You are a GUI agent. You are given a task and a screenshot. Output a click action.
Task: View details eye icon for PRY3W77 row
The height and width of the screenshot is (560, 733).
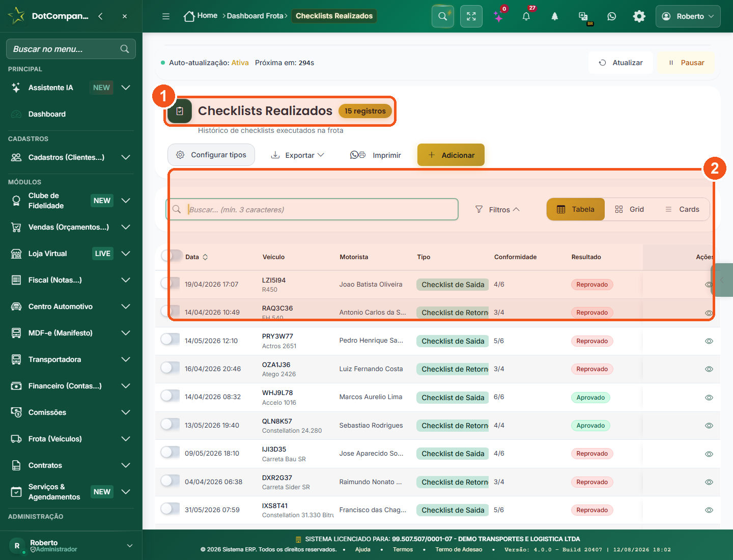click(709, 341)
